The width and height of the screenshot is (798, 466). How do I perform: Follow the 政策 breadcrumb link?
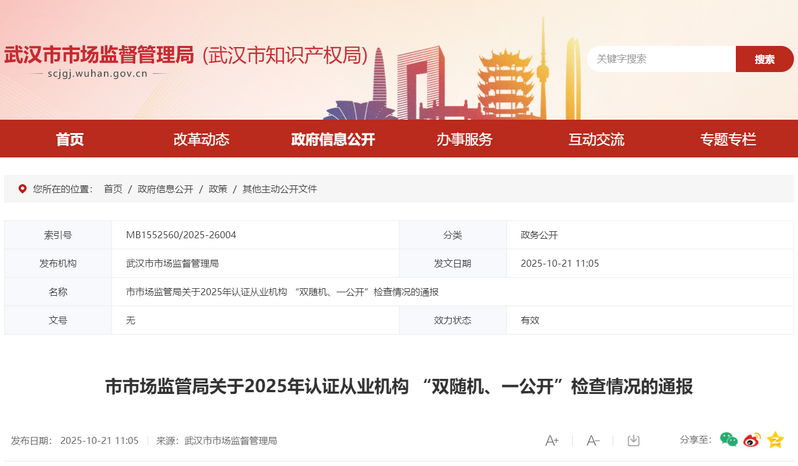click(x=217, y=188)
